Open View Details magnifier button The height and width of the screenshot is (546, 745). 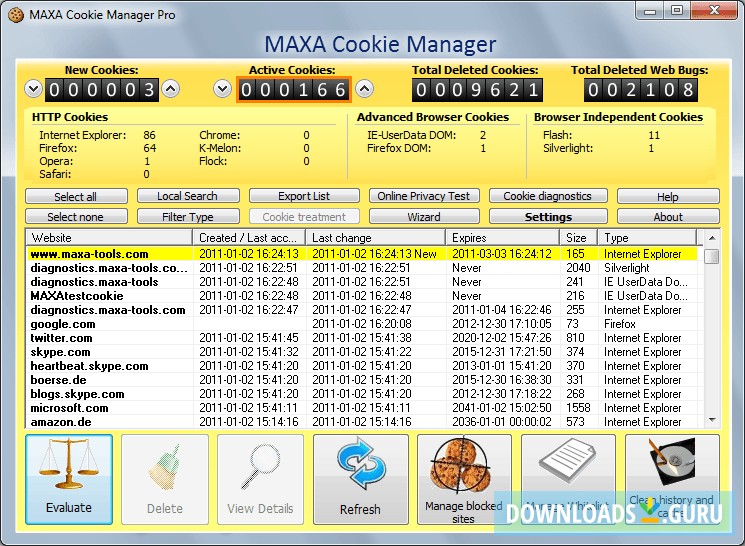[260, 479]
